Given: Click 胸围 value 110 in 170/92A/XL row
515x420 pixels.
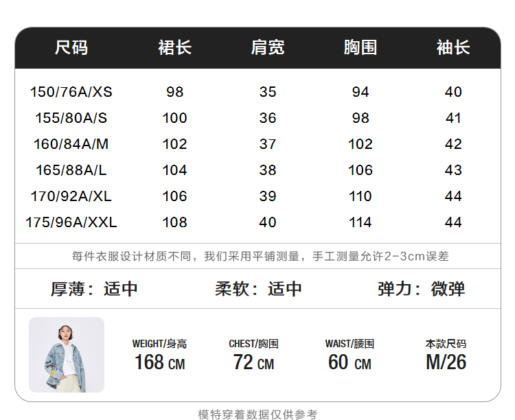Looking at the screenshot, I should click(360, 196).
